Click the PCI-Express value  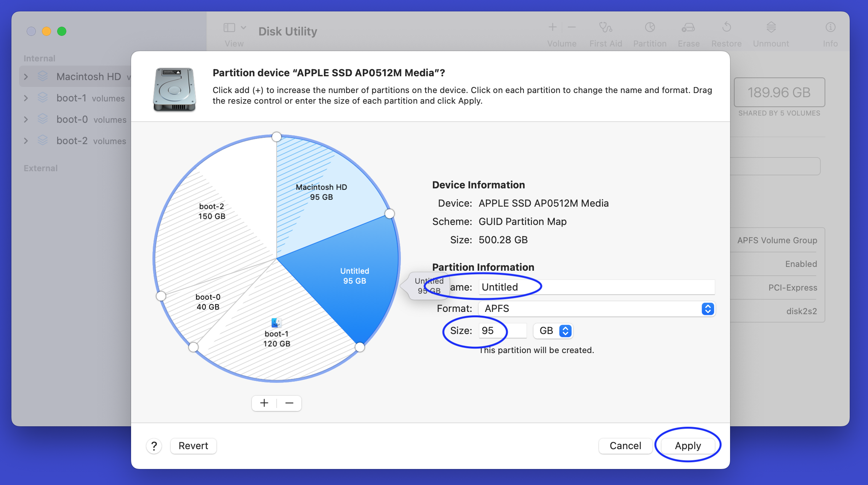pos(793,287)
